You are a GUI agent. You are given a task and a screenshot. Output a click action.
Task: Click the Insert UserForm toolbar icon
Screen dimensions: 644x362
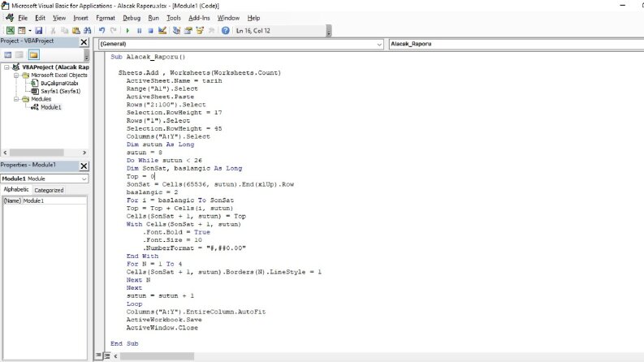pos(22,30)
